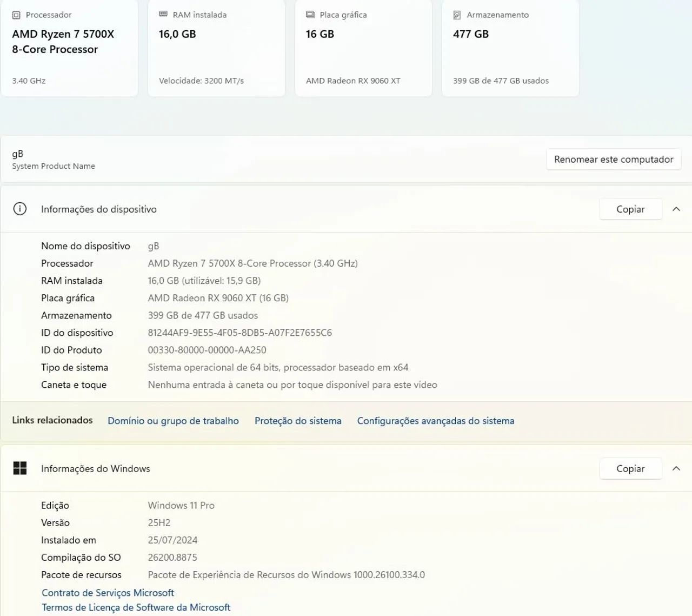Image resolution: width=692 pixels, height=616 pixels.
Task: Click Renomear este computador button
Action: [x=614, y=159]
